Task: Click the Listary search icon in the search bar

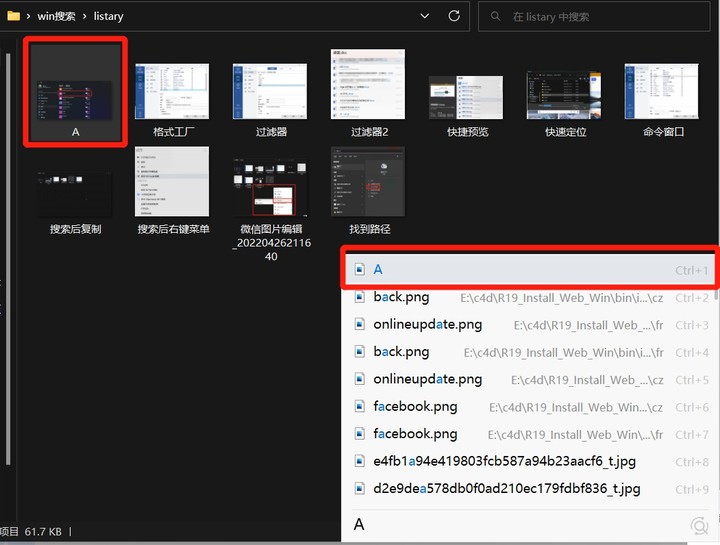Action: pos(698,525)
